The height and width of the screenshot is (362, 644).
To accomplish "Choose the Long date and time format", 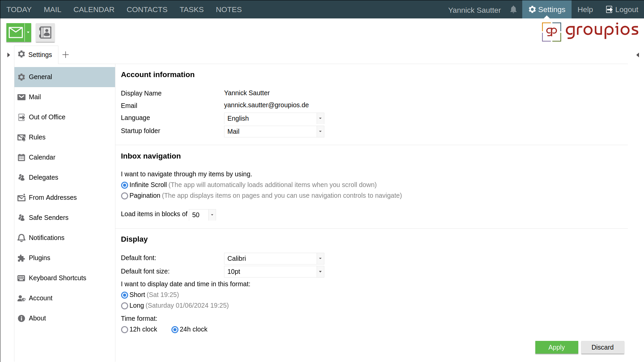I will point(124,306).
